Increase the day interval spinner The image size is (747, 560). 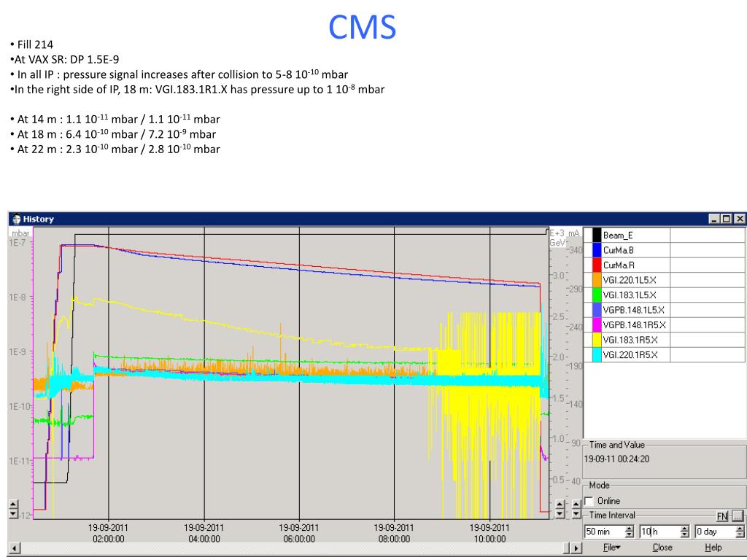[740, 529]
